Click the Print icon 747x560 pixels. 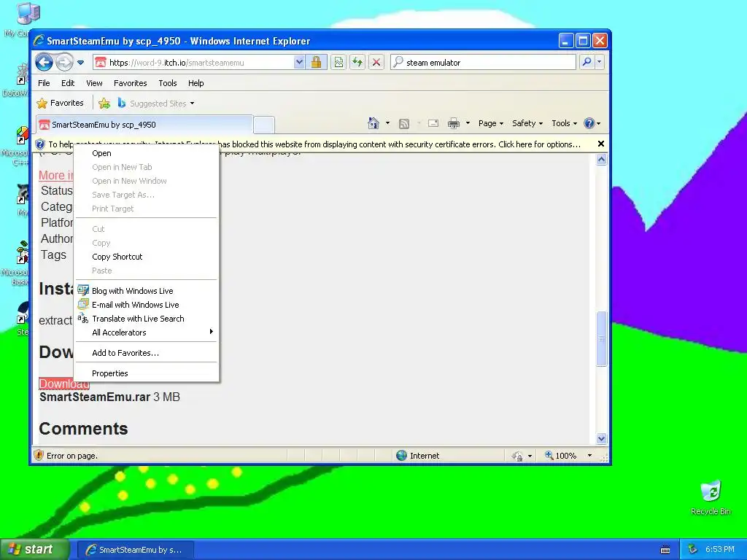click(x=454, y=123)
